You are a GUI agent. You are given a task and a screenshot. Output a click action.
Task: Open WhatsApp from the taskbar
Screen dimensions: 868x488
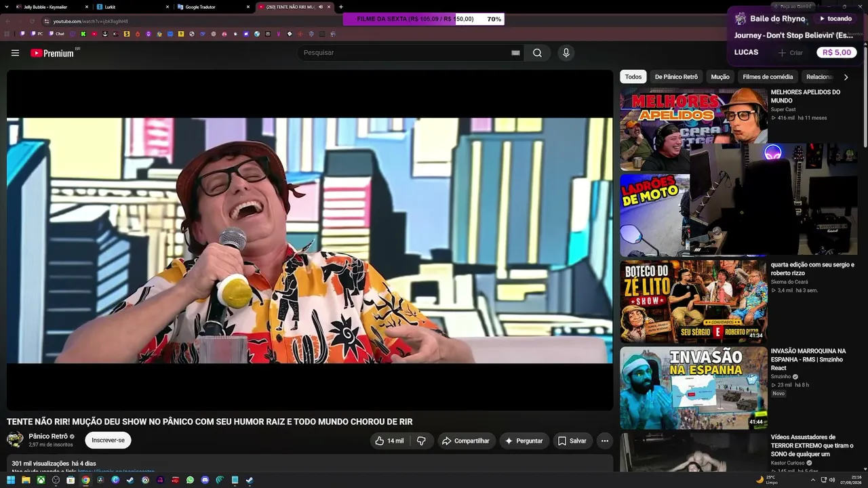(x=190, y=480)
